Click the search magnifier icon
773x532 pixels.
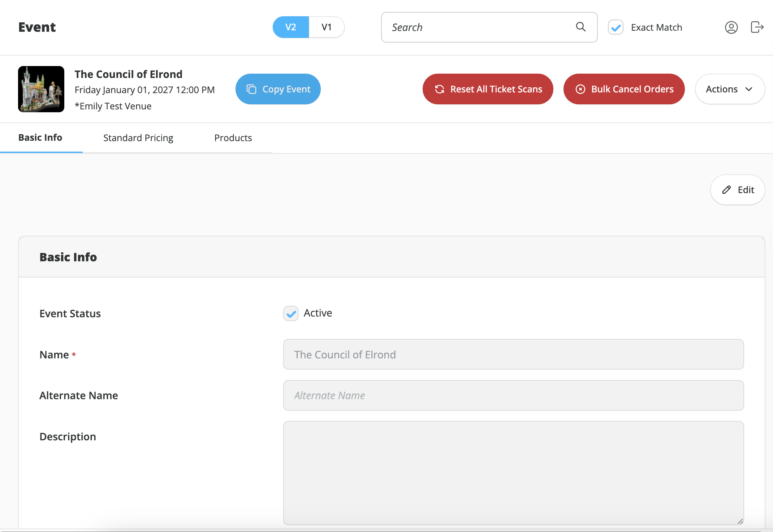580,27
